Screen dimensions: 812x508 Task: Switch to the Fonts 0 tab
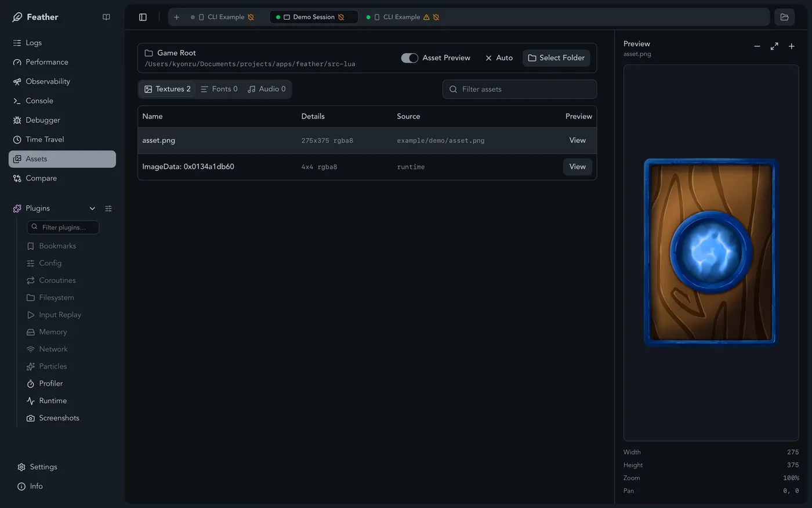(x=219, y=89)
